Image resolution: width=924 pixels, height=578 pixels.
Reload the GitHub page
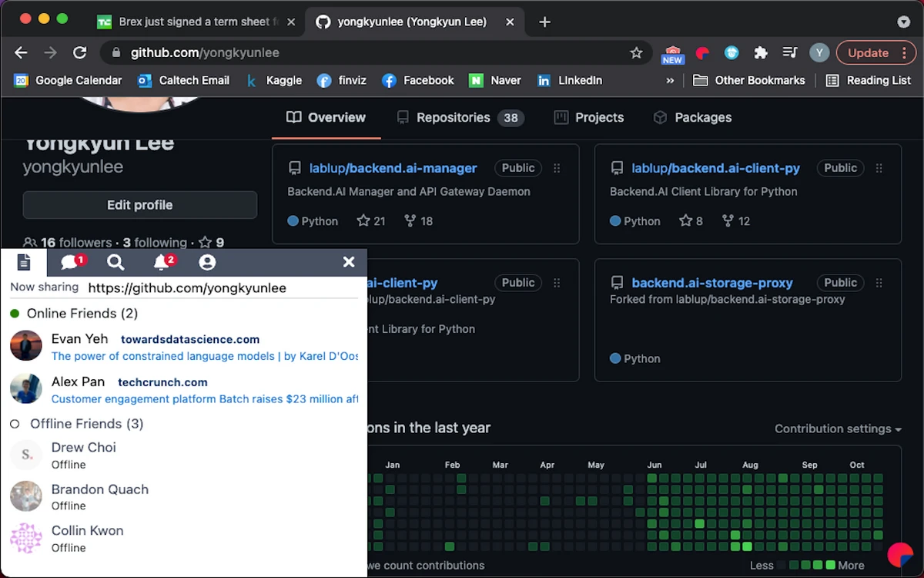tap(79, 52)
